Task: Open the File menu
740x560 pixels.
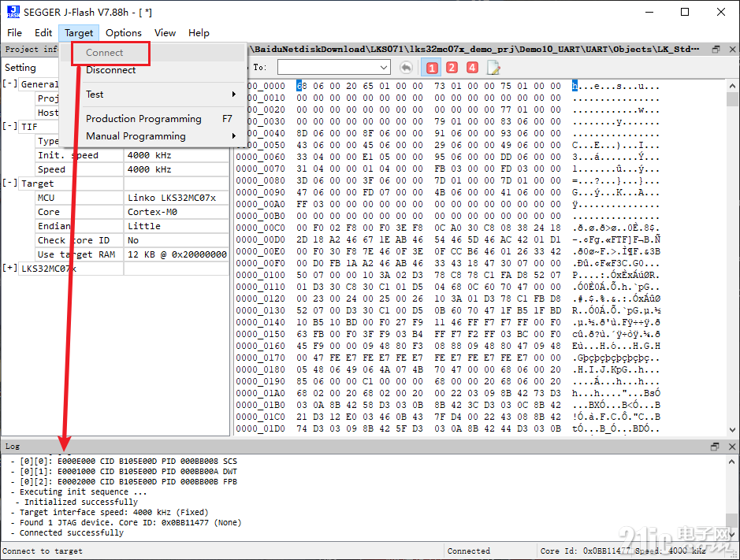Action: pos(14,32)
